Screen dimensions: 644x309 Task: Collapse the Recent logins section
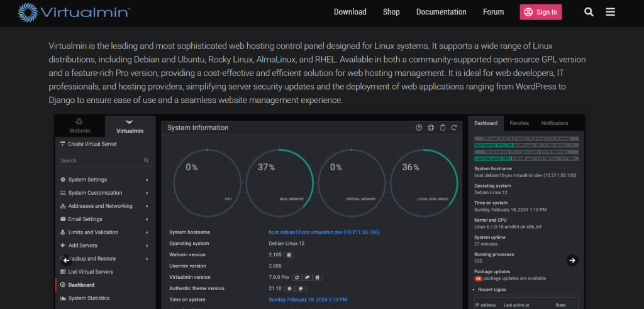[474, 290]
